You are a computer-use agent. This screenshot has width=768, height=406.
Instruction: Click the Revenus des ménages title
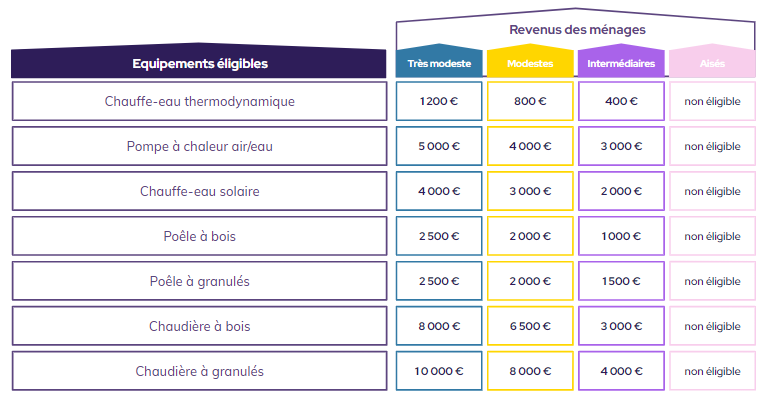(x=577, y=29)
